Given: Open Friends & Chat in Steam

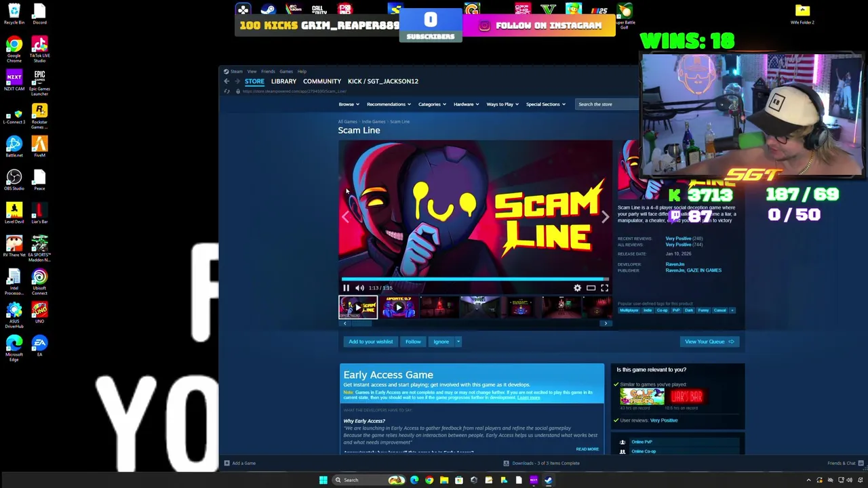Looking at the screenshot, I should (x=845, y=463).
